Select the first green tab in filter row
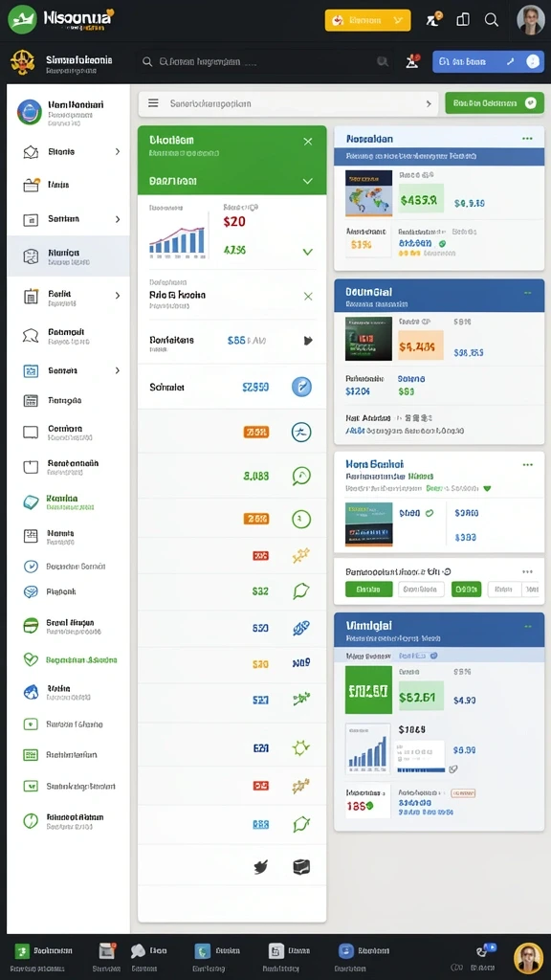The image size is (551, 980). [368, 589]
